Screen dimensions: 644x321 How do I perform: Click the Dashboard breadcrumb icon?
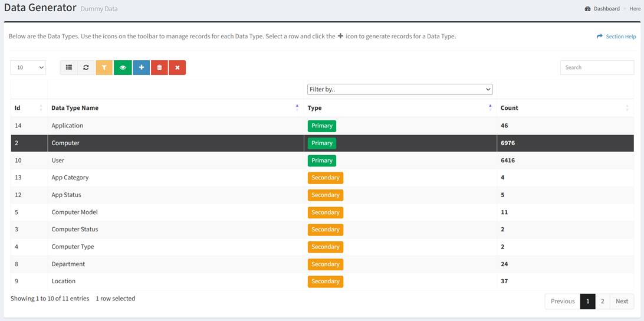tap(587, 9)
